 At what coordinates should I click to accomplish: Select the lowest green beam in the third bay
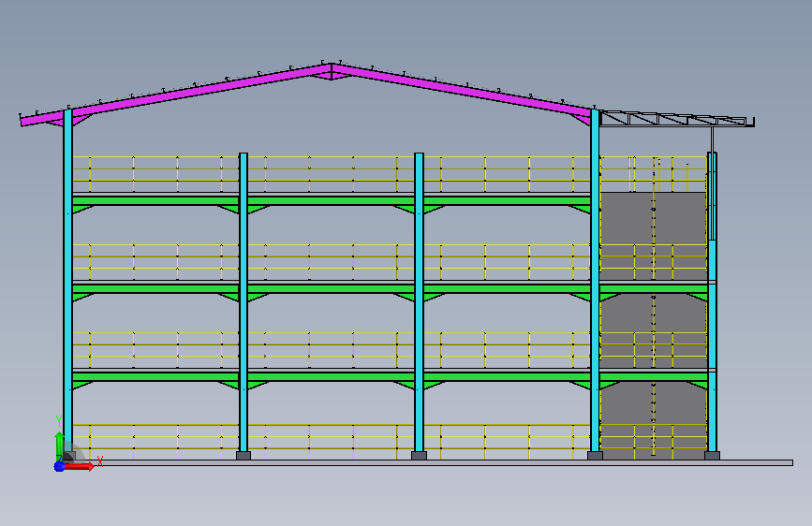[x=507, y=376]
